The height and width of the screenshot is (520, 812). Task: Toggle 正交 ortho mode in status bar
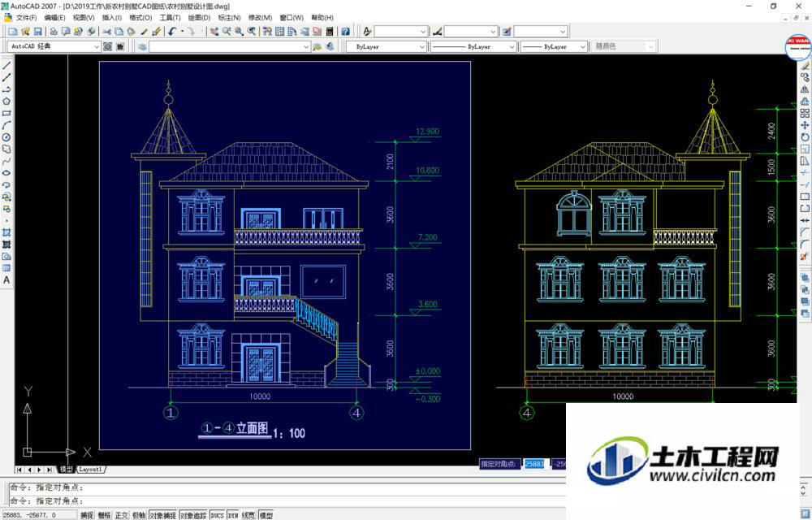(x=122, y=515)
